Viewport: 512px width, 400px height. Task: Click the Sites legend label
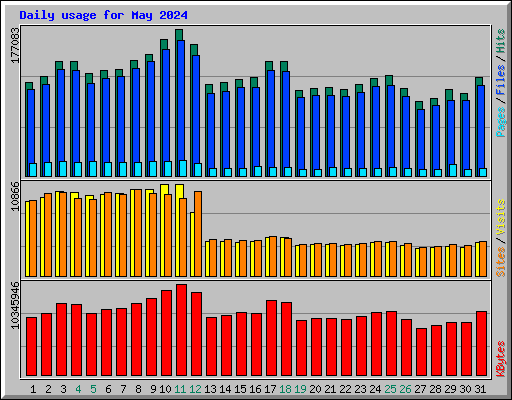pos(501,262)
